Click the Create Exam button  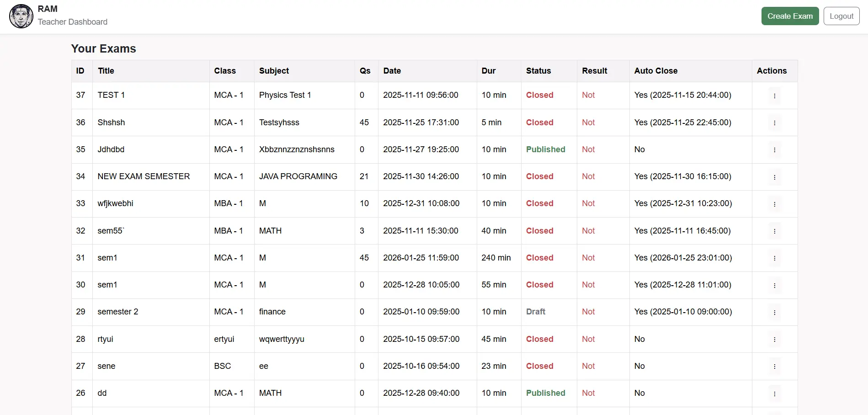pos(789,16)
